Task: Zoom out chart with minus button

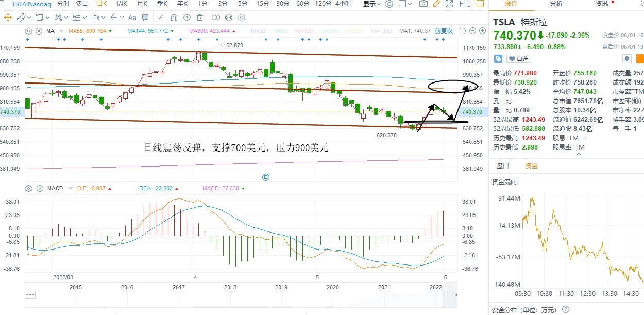Action: (472, 31)
